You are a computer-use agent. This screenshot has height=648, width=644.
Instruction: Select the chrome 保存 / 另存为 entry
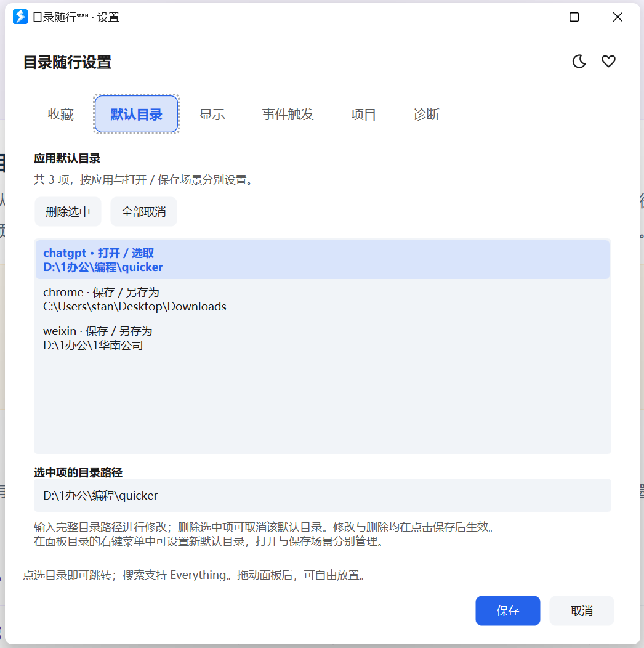pos(322,299)
